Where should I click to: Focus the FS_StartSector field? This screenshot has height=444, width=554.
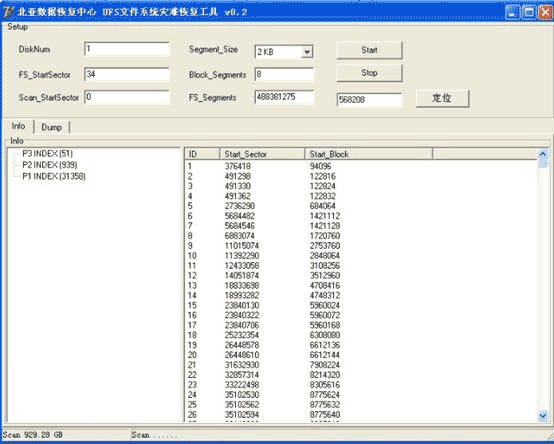point(127,74)
